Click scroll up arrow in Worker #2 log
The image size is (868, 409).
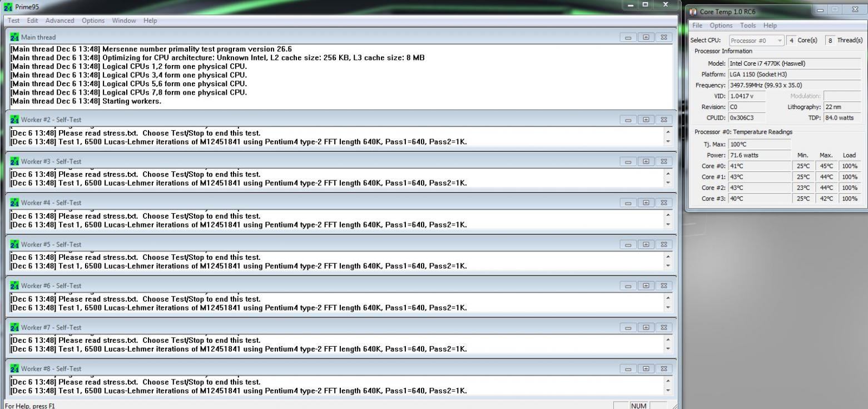pos(668,132)
